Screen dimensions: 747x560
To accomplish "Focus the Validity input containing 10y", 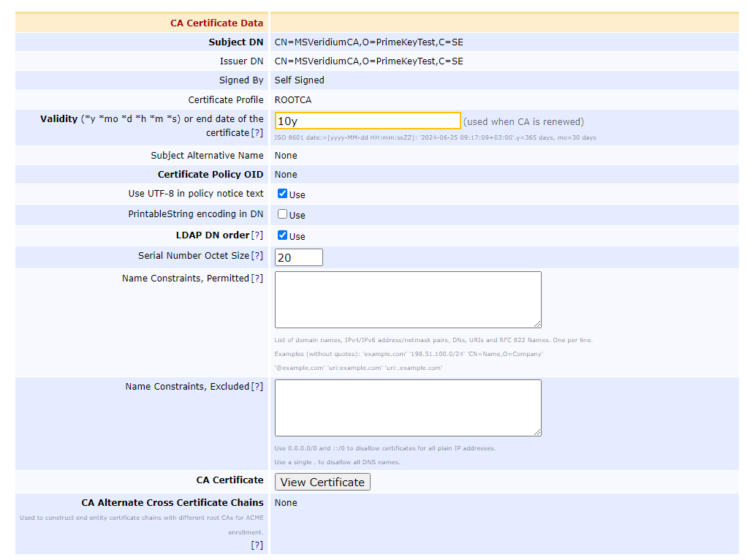I will click(368, 121).
